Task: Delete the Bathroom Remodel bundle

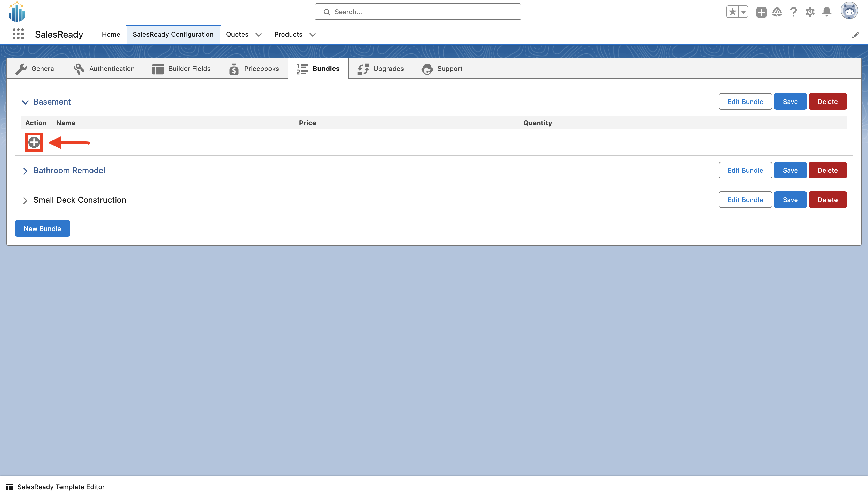Action: click(x=827, y=170)
